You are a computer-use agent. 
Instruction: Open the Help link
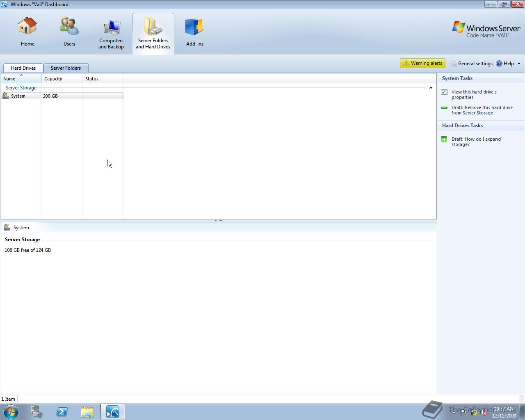coord(505,64)
